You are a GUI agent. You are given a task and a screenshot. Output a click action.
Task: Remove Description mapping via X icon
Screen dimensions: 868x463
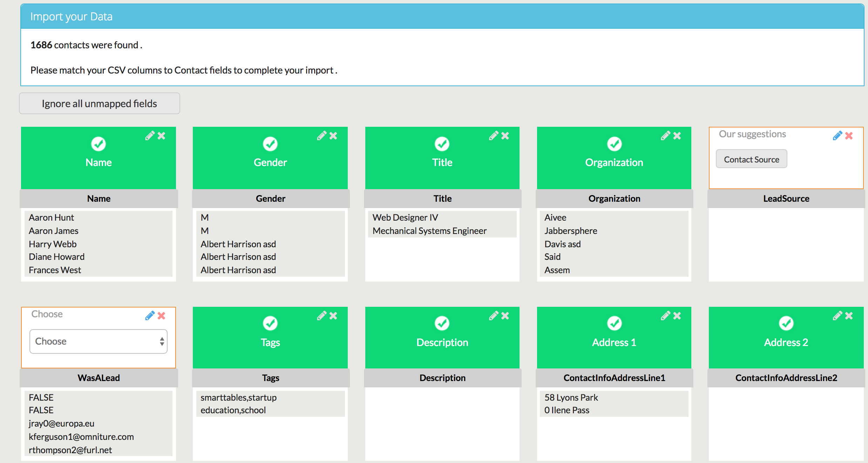coord(505,316)
